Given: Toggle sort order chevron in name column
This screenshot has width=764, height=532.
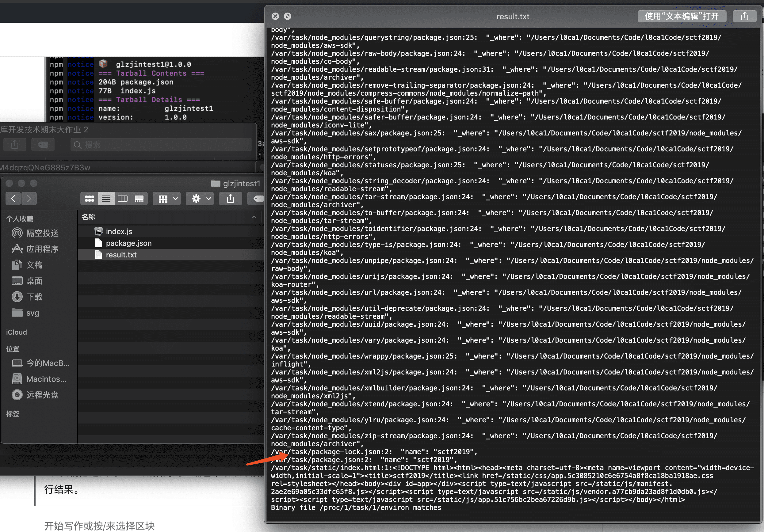Looking at the screenshot, I should coord(254,217).
